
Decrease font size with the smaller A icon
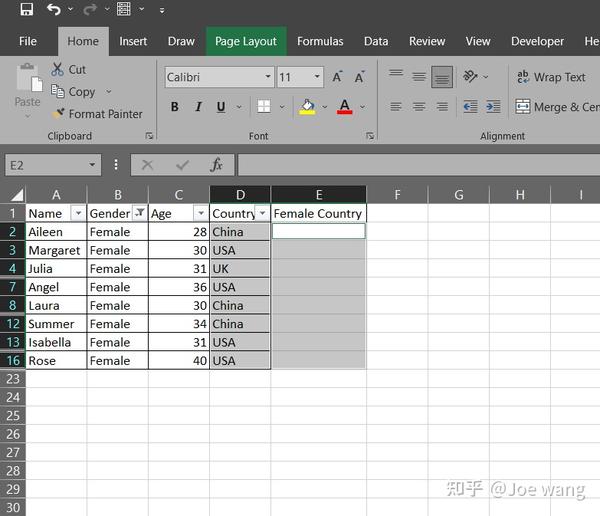tap(360, 77)
